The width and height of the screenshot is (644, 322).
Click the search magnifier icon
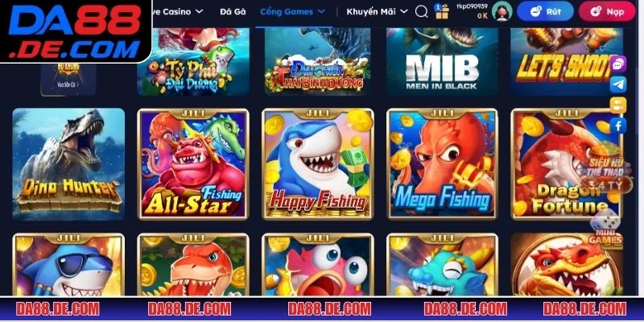[x=421, y=11]
